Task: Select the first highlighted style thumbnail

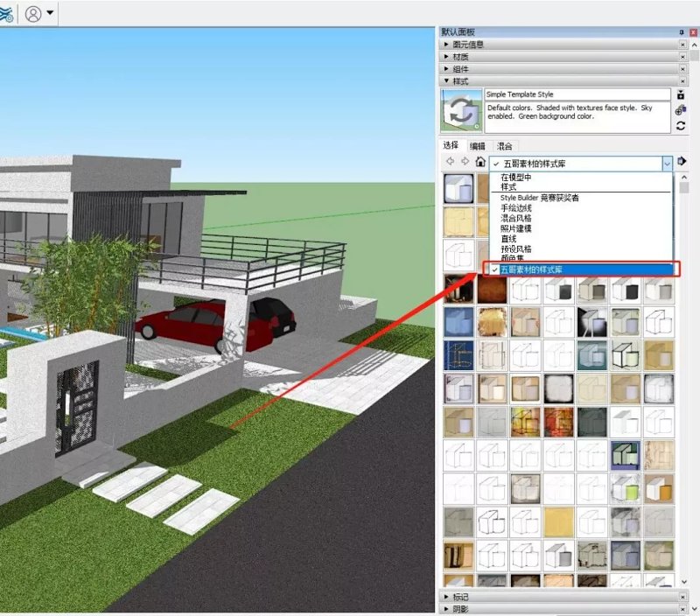Action: (458, 188)
